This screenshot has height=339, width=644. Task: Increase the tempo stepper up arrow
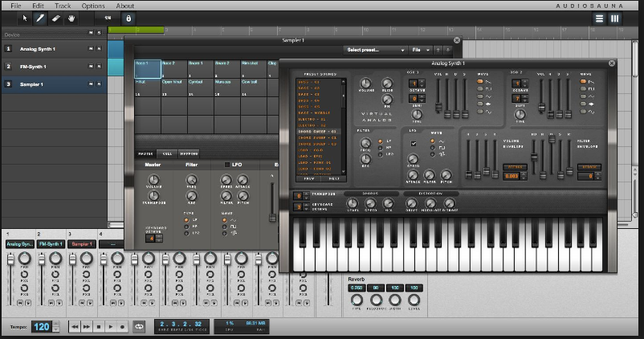[56, 325]
